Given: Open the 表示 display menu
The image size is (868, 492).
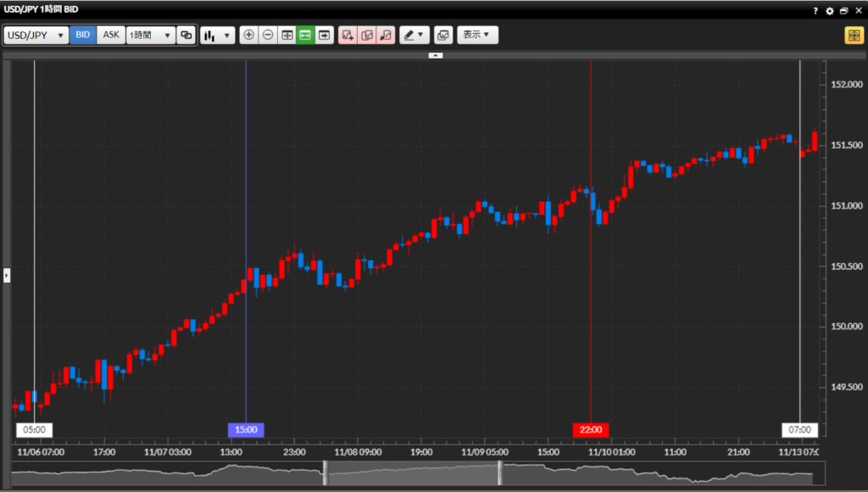Looking at the screenshot, I should 477,36.
